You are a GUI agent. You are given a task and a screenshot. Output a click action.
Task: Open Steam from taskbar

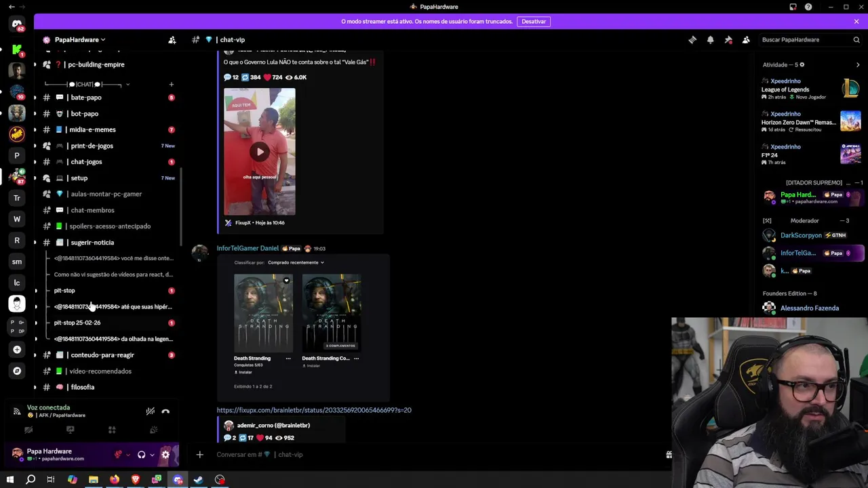[199, 480]
